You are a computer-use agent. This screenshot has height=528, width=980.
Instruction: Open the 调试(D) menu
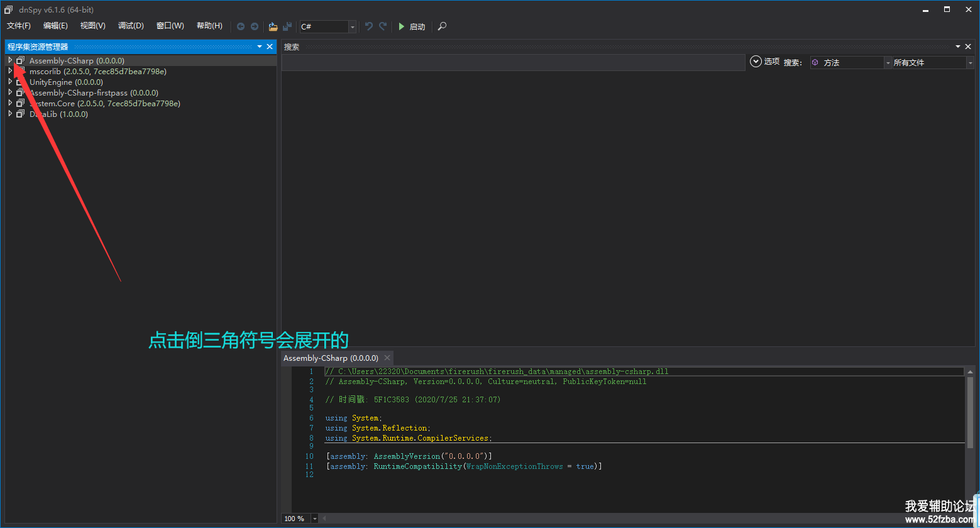[x=131, y=26]
